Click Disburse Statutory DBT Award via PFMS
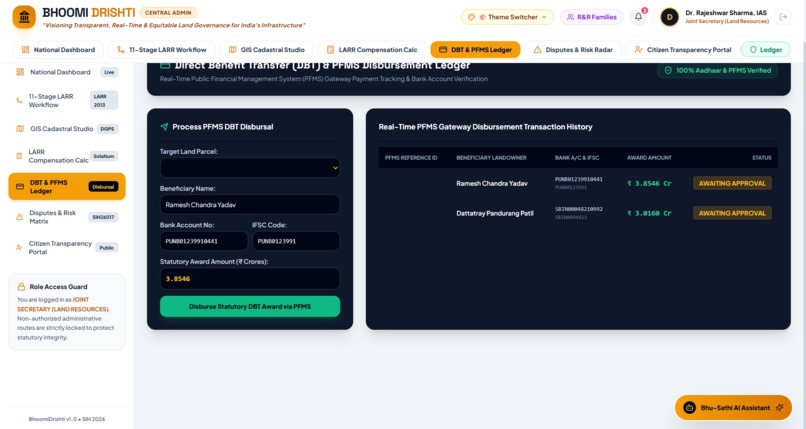Image resolution: width=806 pixels, height=429 pixels. point(250,306)
